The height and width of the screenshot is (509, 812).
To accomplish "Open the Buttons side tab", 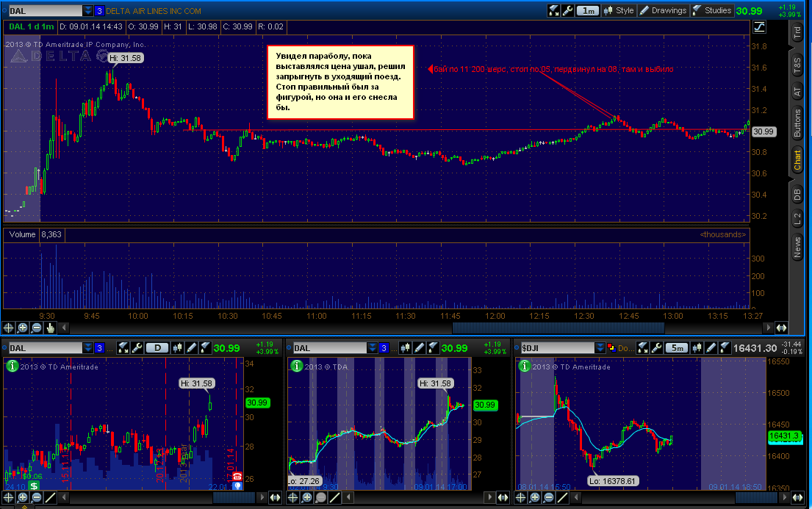I will [x=797, y=123].
